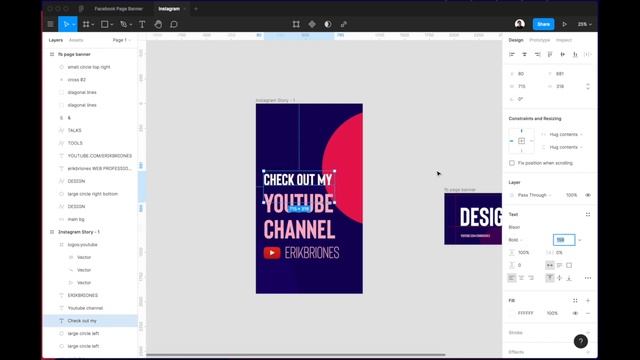Click the Align horizontal centers icon
The image size is (640, 360).
524,54
